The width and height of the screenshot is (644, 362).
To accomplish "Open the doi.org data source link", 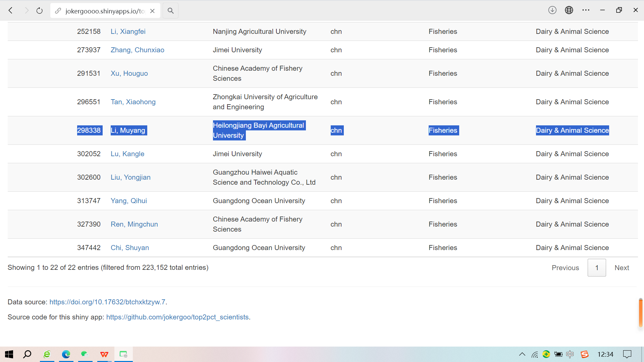I will (107, 302).
